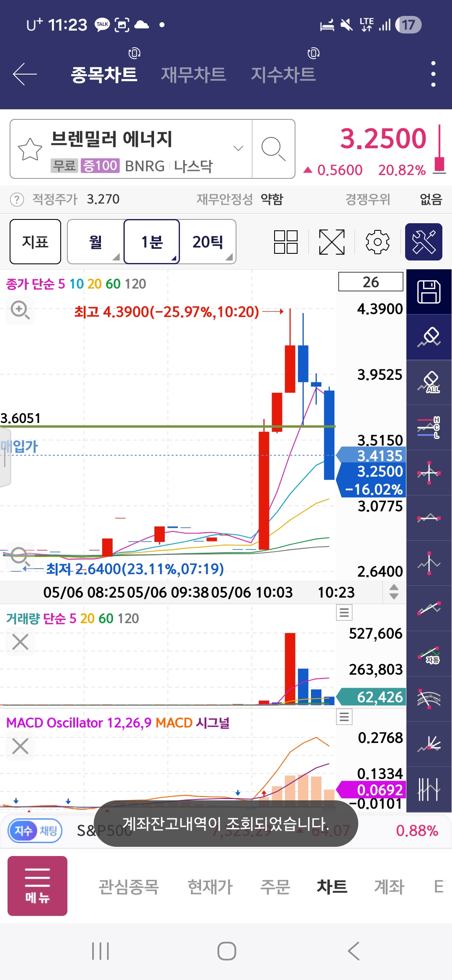Erase ALL drawings tool

(429, 382)
